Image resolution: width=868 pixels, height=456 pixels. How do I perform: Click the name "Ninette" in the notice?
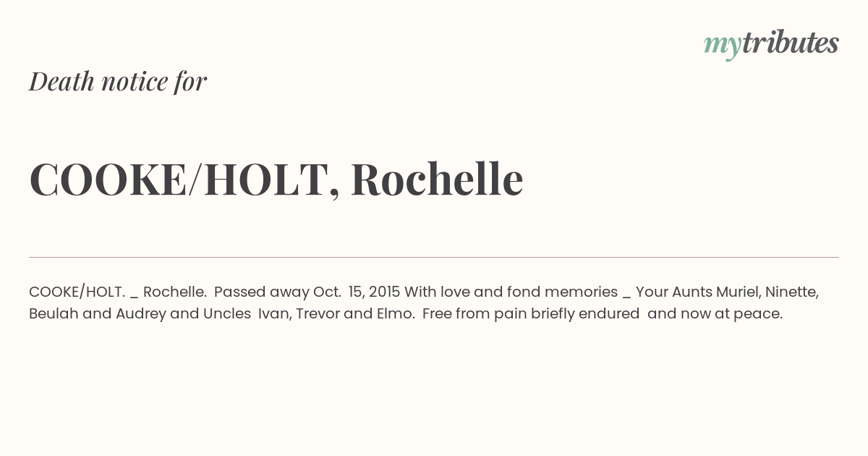(x=792, y=292)
